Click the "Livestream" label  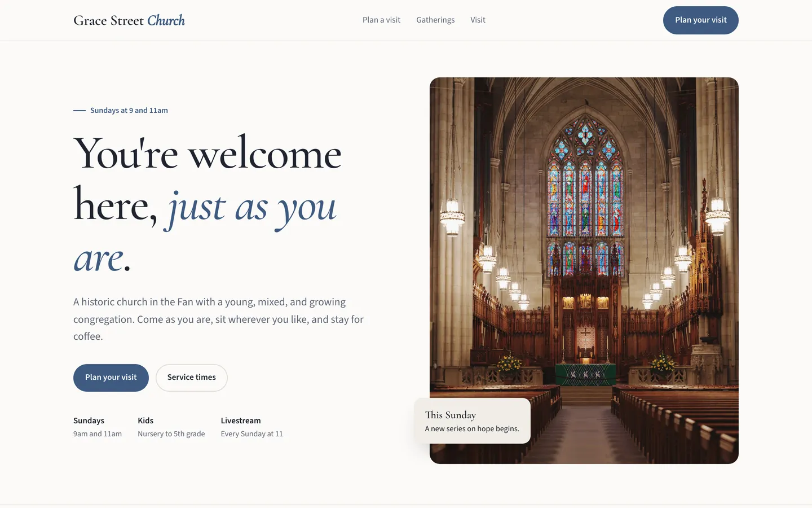pos(241,421)
